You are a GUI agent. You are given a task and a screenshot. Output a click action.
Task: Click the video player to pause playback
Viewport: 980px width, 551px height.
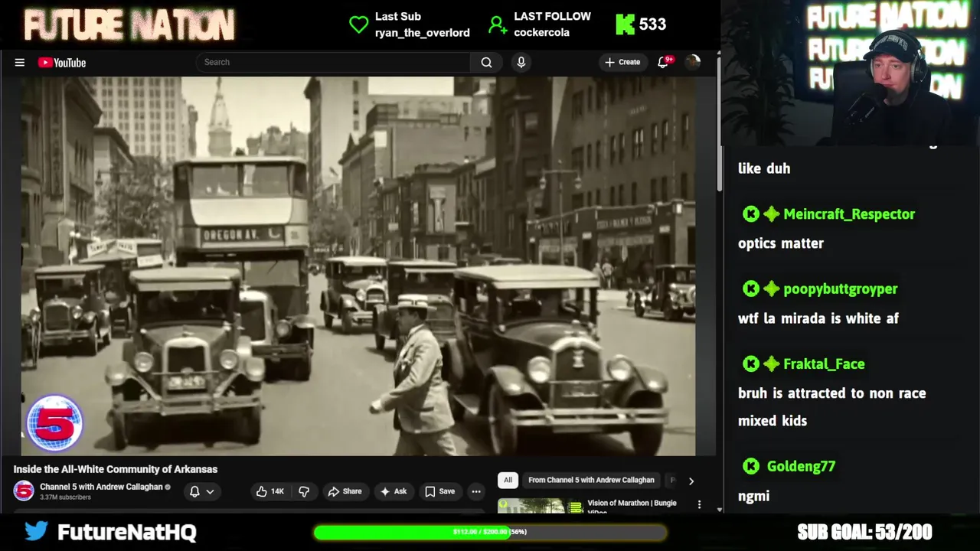[358, 266]
